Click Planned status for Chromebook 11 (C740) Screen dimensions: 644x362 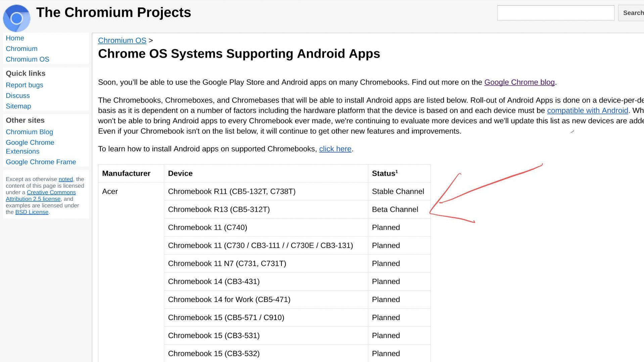[x=399, y=227]
